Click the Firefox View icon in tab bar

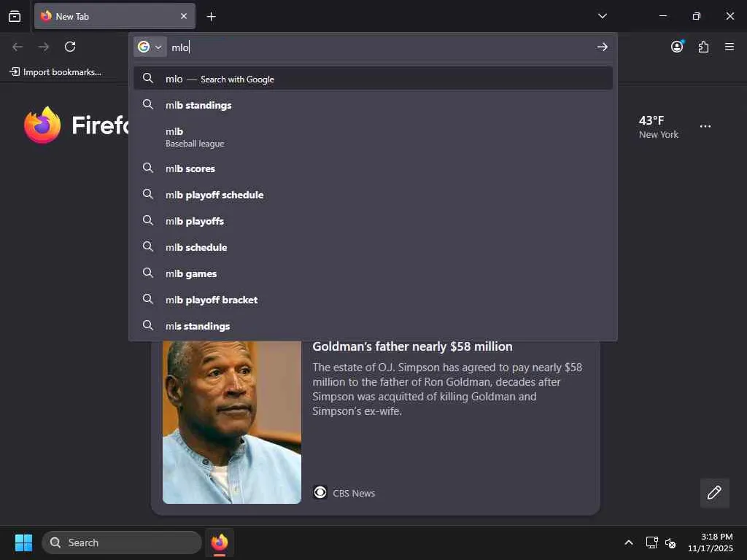point(15,16)
